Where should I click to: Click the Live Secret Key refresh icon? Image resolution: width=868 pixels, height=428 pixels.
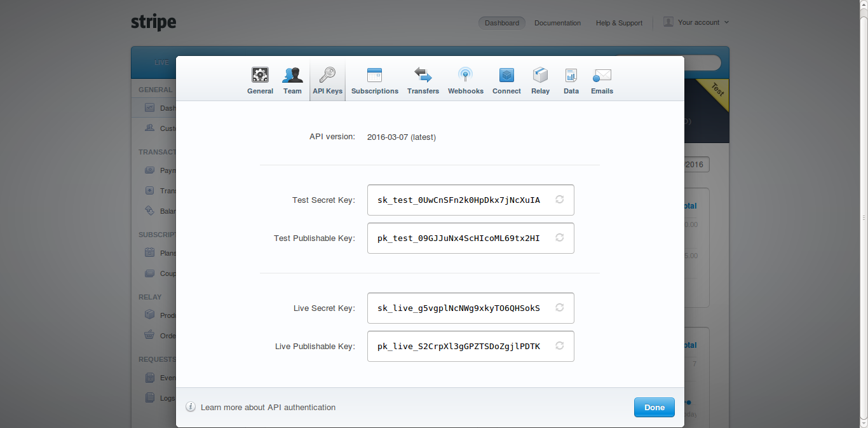coord(560,308)
